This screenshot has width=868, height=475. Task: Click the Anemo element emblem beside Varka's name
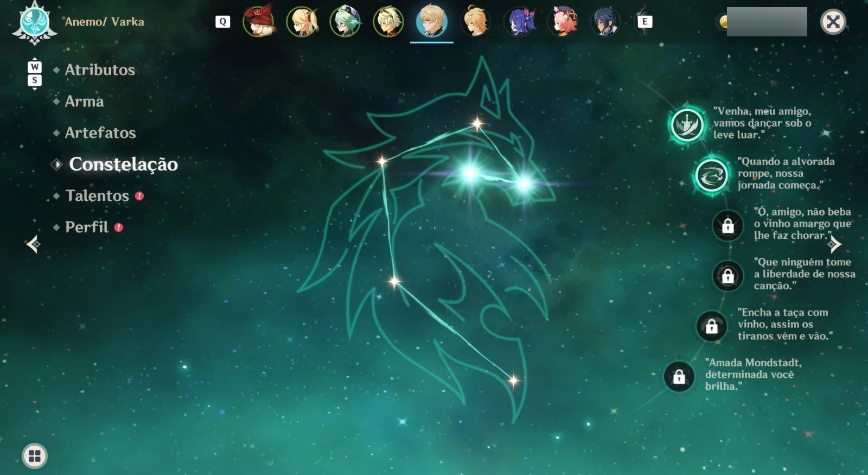tap(35, 23)
